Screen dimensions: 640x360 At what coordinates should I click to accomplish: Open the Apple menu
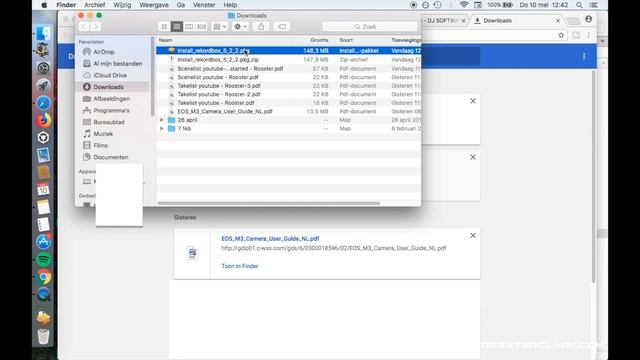[x=44, y=5]
